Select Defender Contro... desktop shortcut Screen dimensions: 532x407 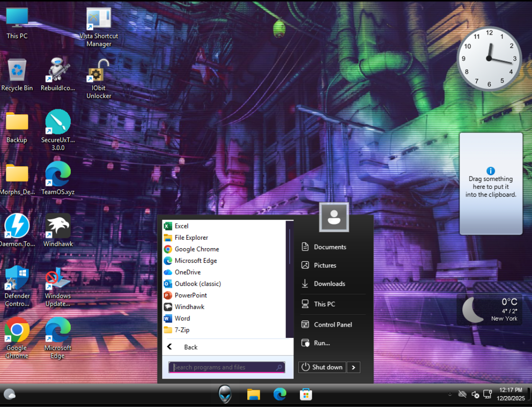click(17, 286)
